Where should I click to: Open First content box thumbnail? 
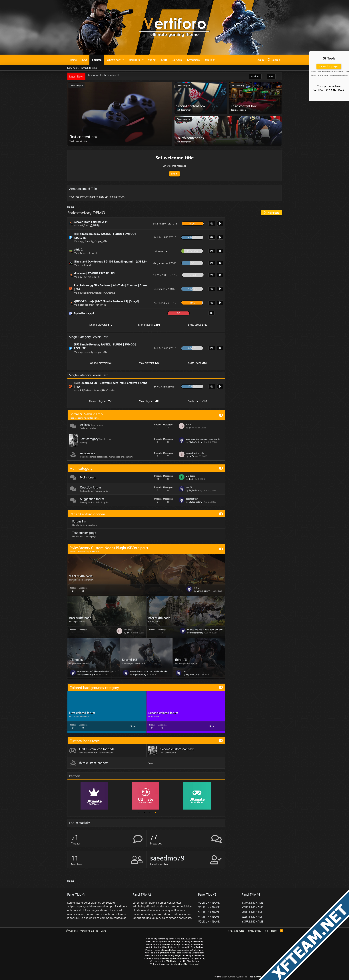click(x=120, y=114)
